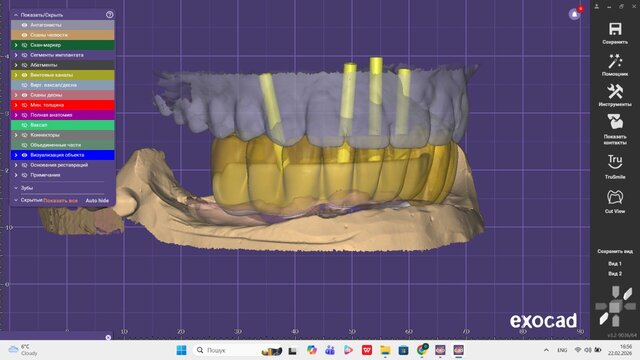
Task: Select the center cube of the view navigator
Action: tap(615, 306)
